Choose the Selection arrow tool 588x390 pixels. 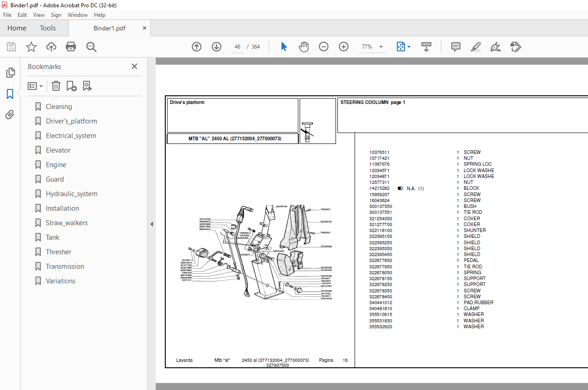[x=284, y=47]
